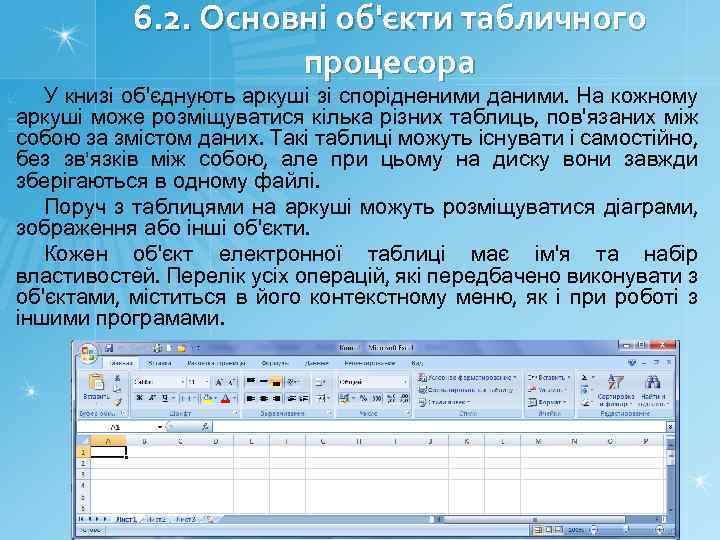Switch to the Главная ribbon tab
The height and width of the screenshot is (540, 720).
[123, 363]
